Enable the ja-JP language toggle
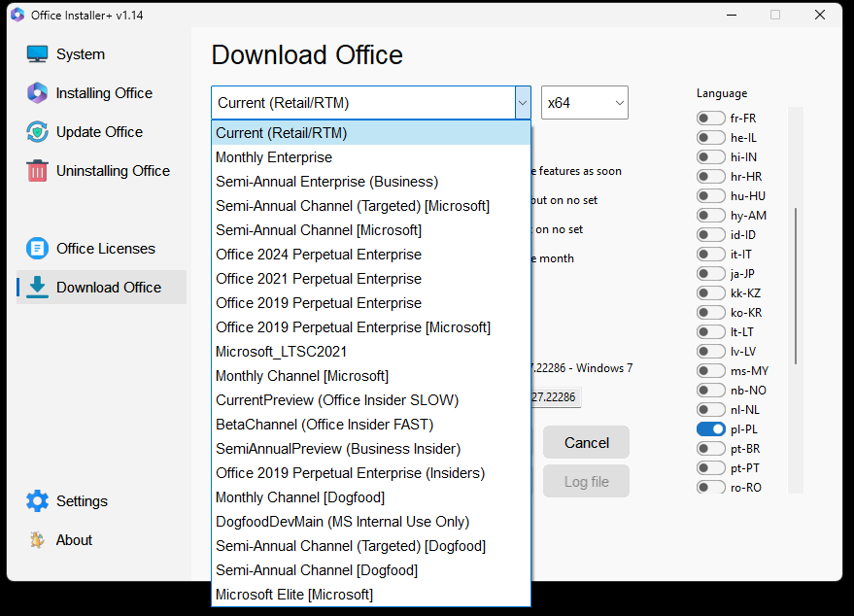Viewport: 854px width, 616px height. (x=711, y=273)
